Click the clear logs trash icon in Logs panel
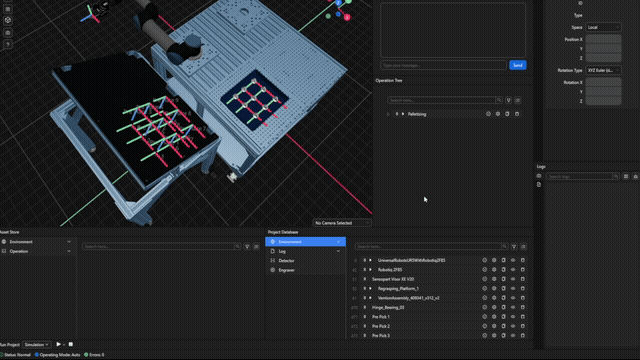This screenshot has height=360, width=640. point(636,176)
